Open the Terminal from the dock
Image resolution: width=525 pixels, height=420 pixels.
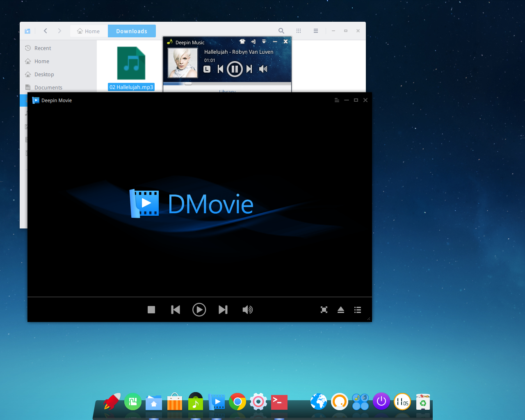pyautogui.click(x=279, y=402)
